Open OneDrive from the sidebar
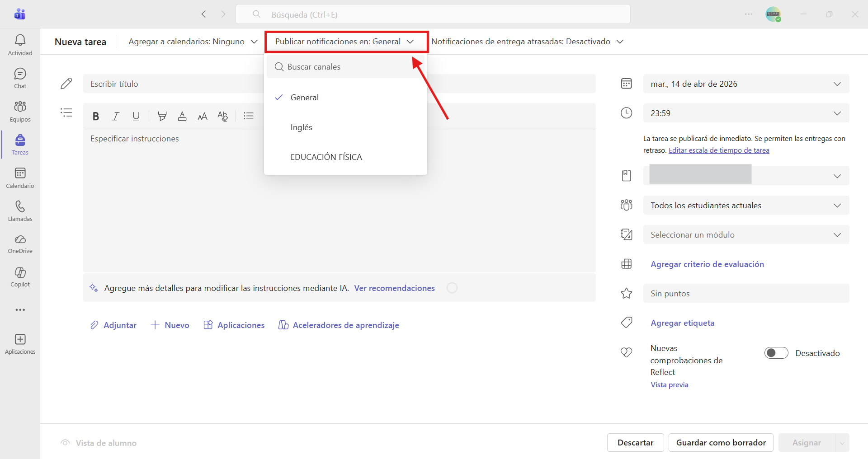 coord(20,244)
